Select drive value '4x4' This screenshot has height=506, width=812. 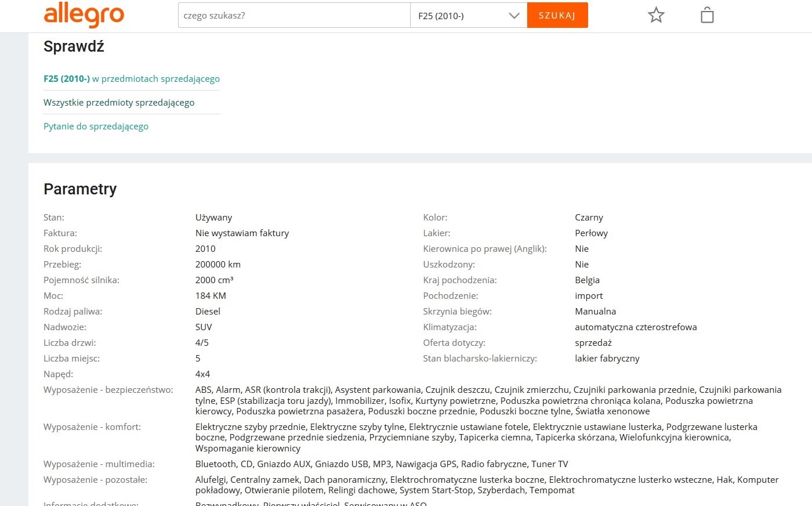[x=202, y=374]
